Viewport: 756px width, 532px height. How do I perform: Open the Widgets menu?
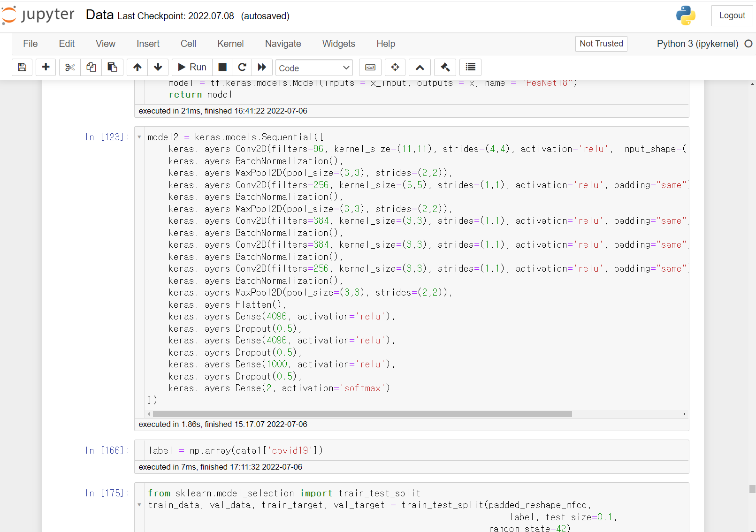(x=338, y=44)
